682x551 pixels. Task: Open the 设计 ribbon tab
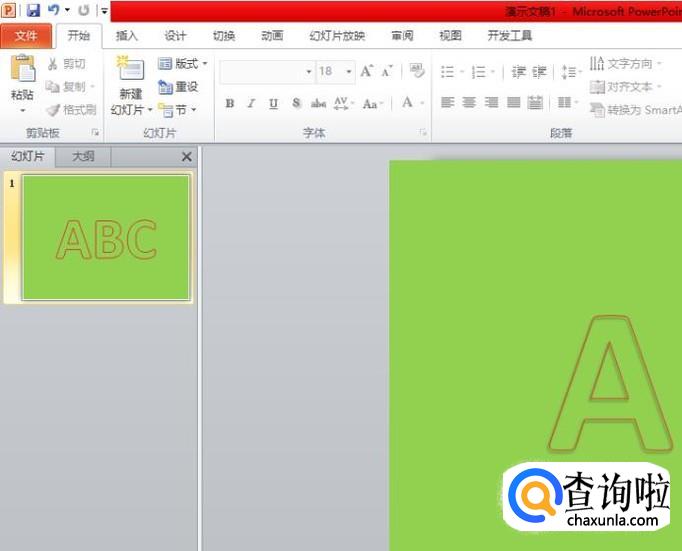175,36
